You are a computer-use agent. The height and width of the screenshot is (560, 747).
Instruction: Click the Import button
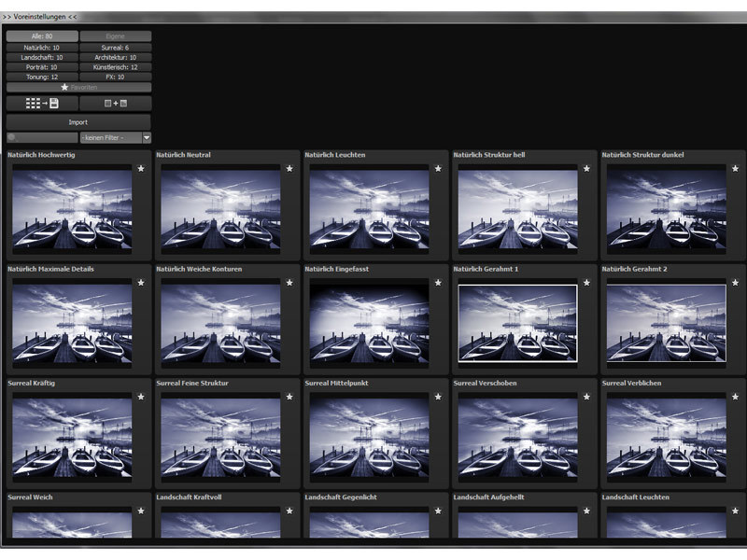78,122
